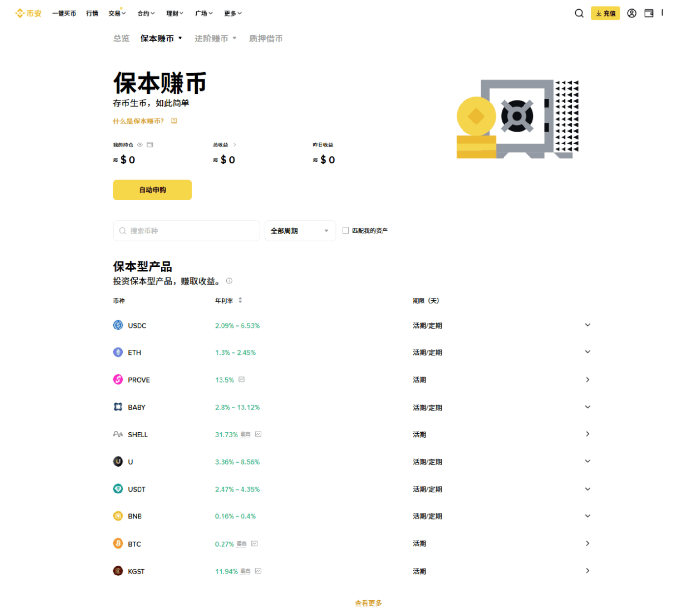Open the wallet icon in header

click(x=648, y=13)
